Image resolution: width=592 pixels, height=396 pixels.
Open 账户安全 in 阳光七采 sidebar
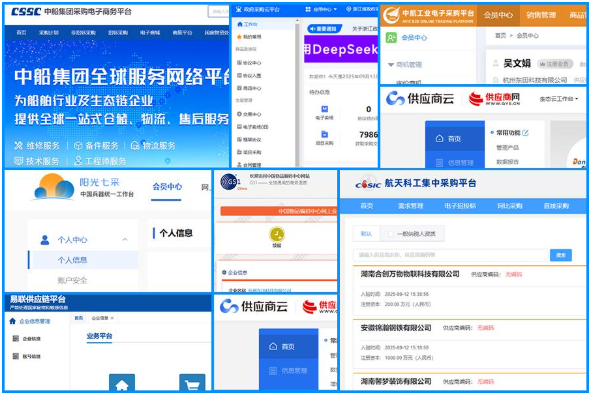tap(72, 280)
